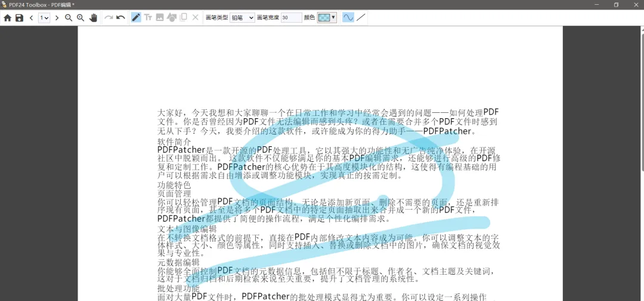
Task: Zoom in on the document
Action: click(80, 18)
